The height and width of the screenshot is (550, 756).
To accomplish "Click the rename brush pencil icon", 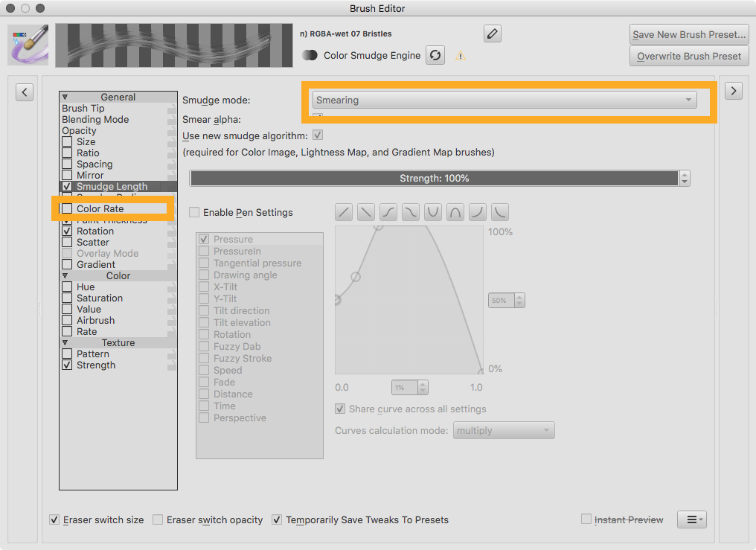I will coord(493,33).
